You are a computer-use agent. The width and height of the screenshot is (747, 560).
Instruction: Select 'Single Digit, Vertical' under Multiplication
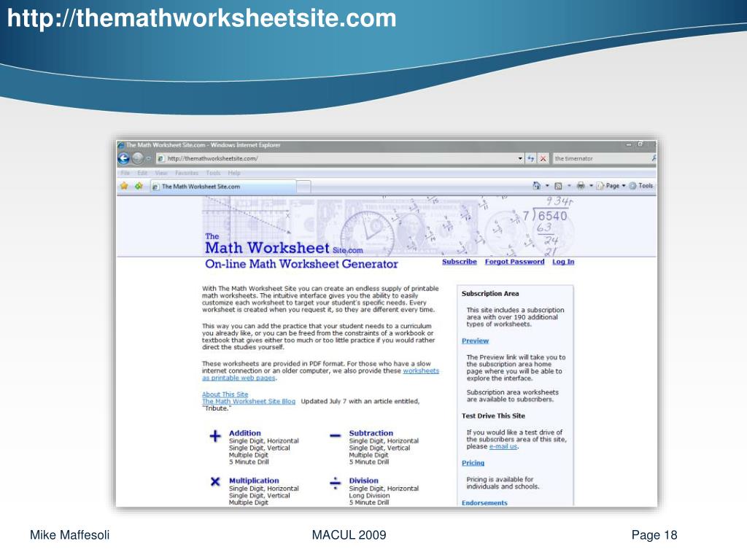[x=259, y=496]
